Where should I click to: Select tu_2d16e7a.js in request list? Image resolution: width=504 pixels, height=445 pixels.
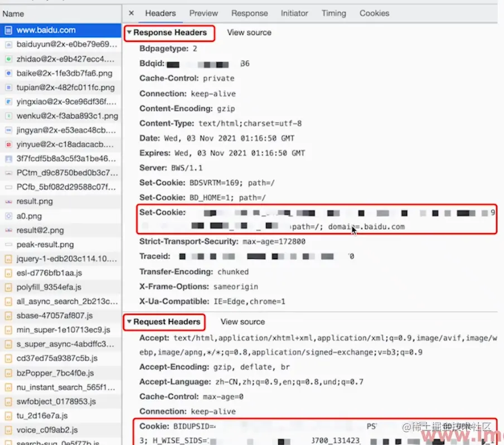tap(61, 416)
